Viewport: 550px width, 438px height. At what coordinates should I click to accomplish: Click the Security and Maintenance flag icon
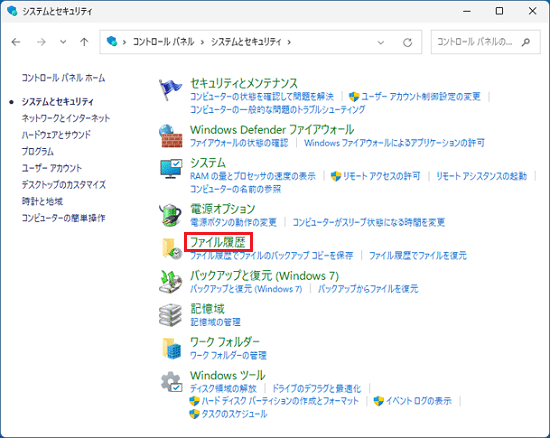(x=170, y=90)
